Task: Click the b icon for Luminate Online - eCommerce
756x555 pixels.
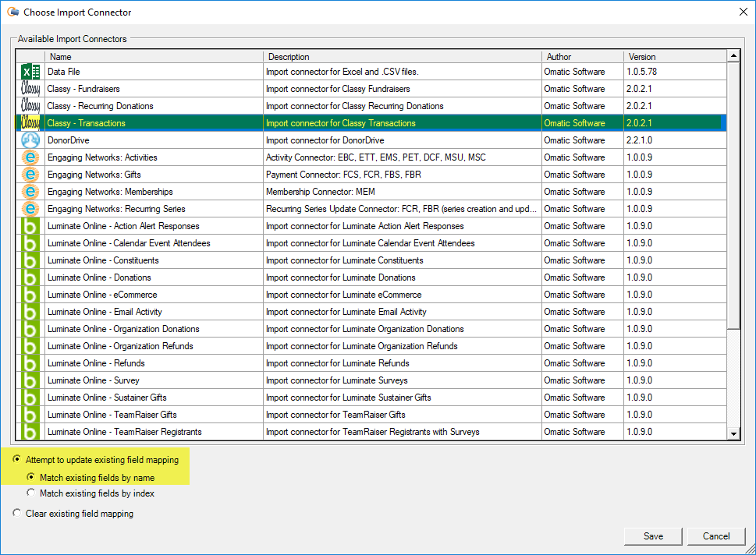Action: (29, 294)
